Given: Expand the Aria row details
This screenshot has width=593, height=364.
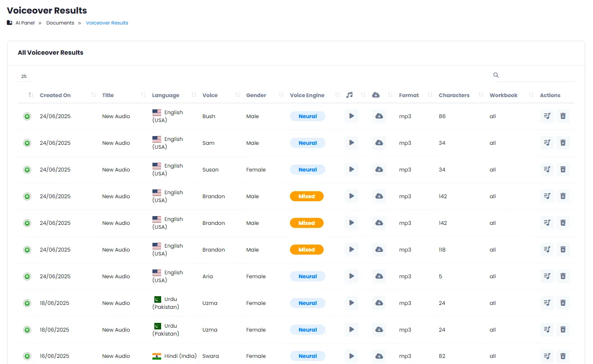Looking at the screenshot, I should [27, 276].
